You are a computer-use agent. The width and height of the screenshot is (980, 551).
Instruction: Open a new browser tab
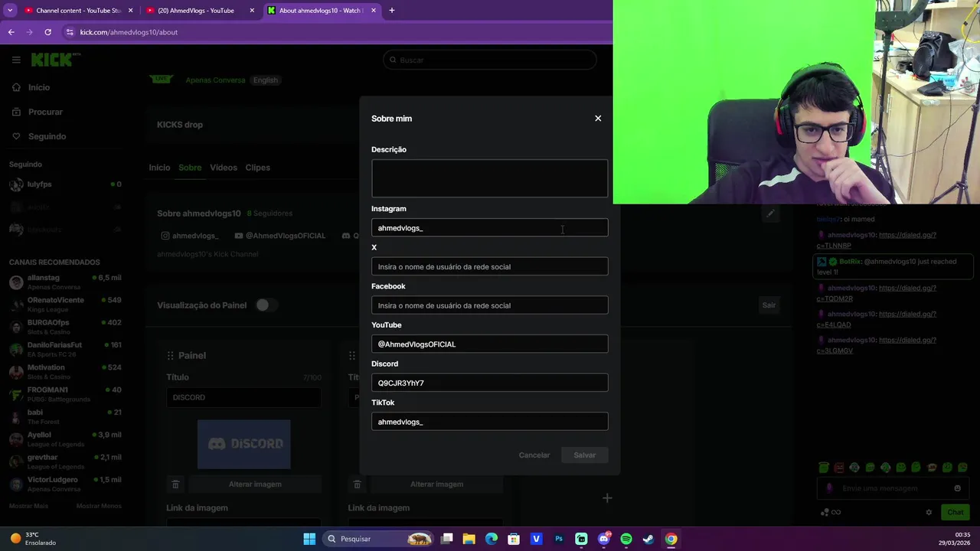[x=391, y=11]
